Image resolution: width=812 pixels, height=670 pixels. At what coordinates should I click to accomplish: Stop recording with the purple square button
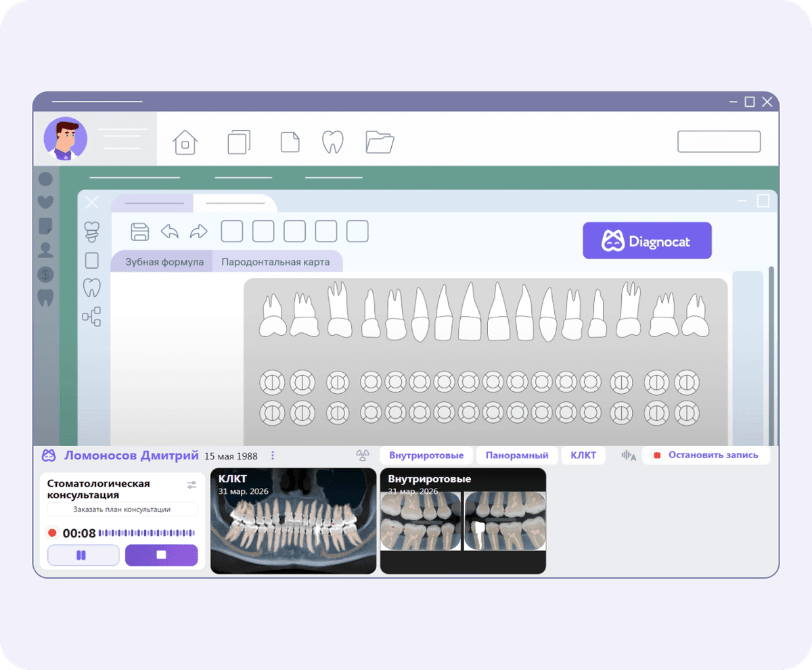161,555
